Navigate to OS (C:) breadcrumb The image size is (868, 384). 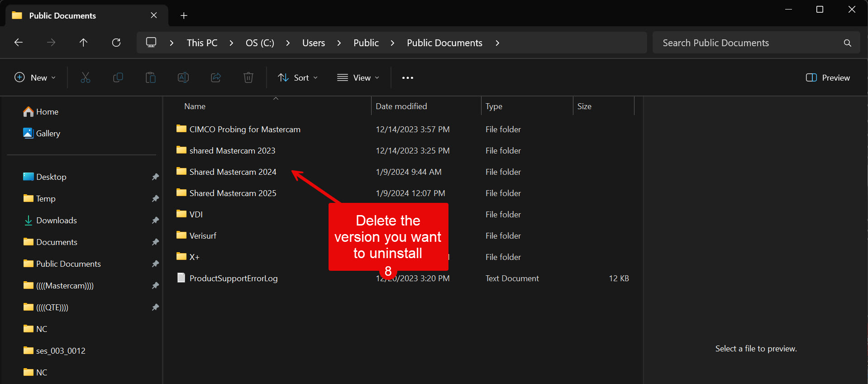point(260,43)
